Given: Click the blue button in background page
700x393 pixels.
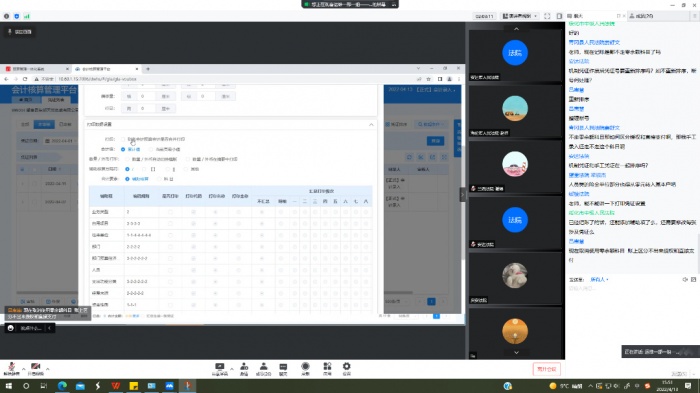Looking at the screenshot, I should pos(435,141).
